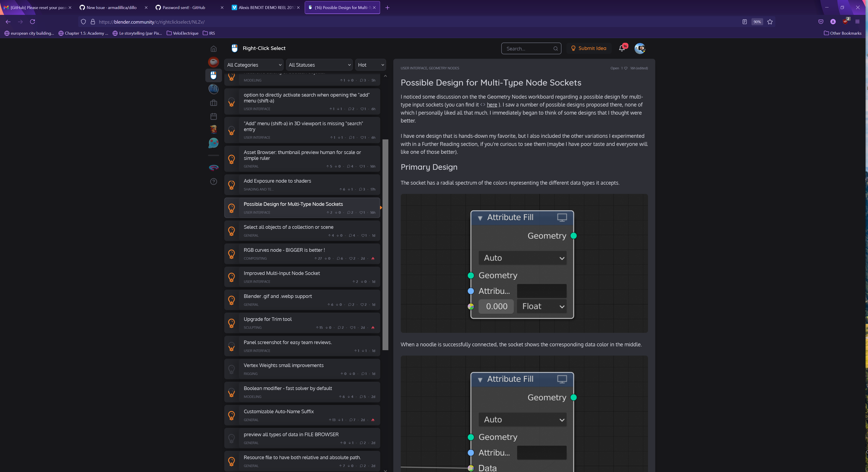
Task: Change the Hot sorting dropdown
Action: [370, 65]
